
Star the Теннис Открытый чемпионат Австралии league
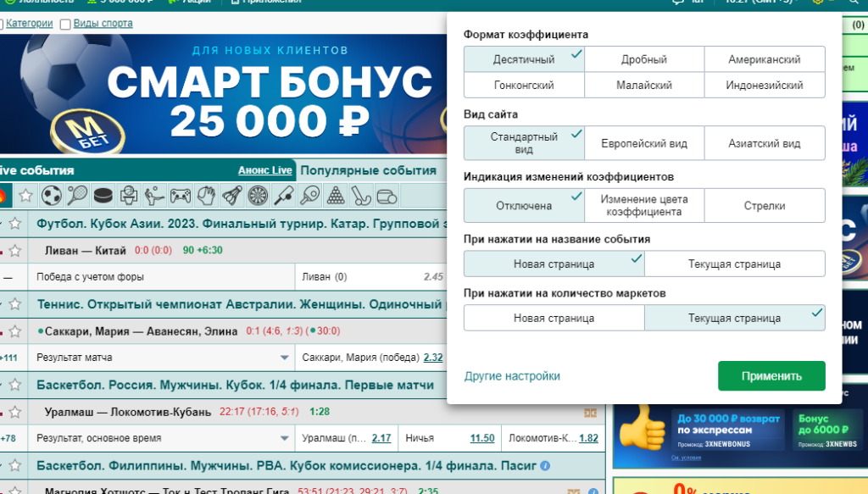coord(15,303)
